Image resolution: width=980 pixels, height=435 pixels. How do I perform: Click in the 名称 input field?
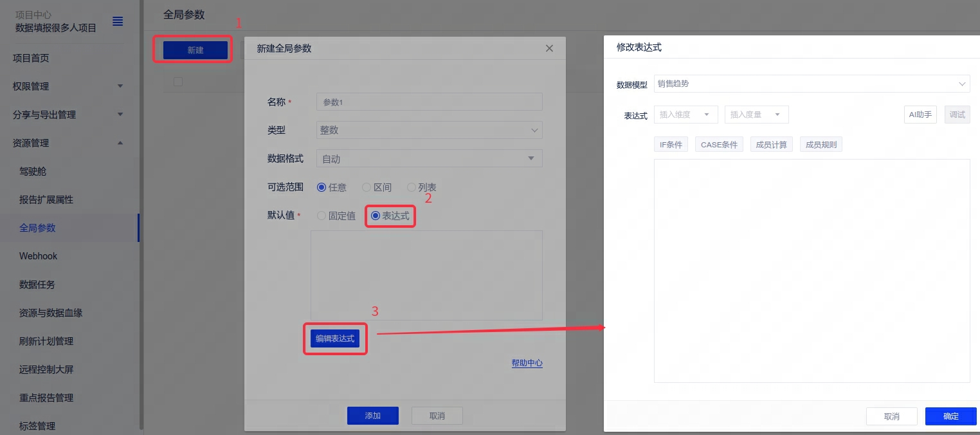[x=429, y=102]
